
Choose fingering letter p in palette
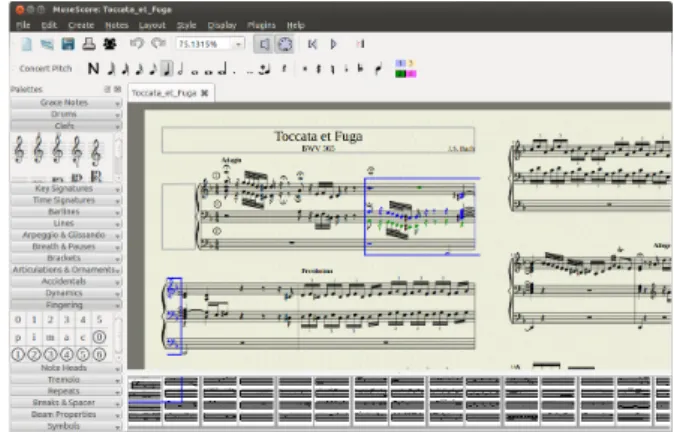click(18, 337)
